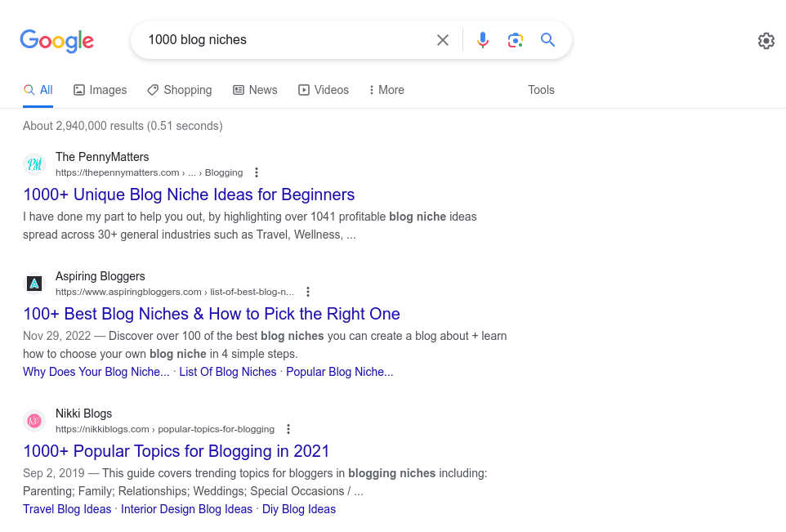The height and width of the screenshot is (532, 786).
Task: Follow 'Diy Blog Ideas' sitelink
Action: 299,509
